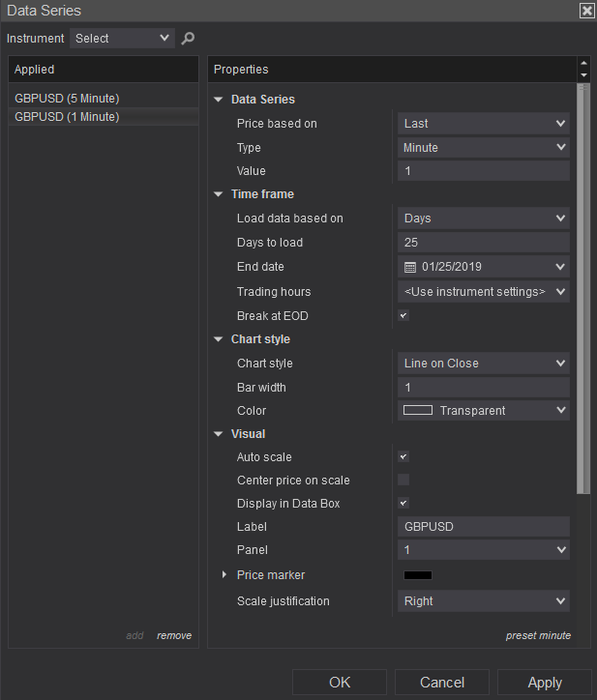
Task: Open the Chart style Line on Close dropdown
Action: (484, 364)
